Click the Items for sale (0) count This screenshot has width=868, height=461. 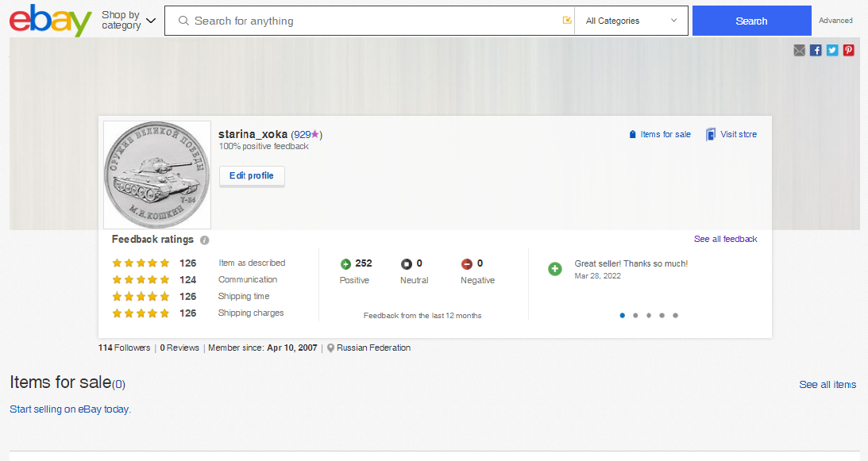click(118, 384)
